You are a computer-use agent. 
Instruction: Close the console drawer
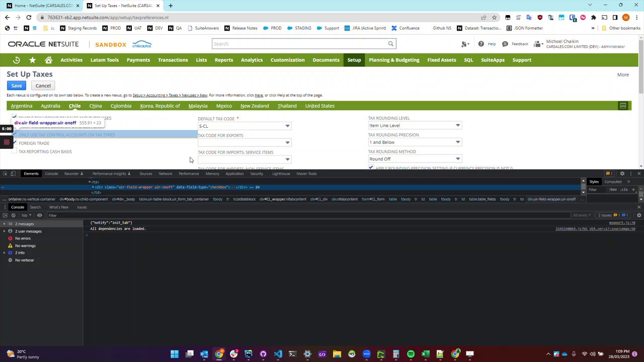639,207
